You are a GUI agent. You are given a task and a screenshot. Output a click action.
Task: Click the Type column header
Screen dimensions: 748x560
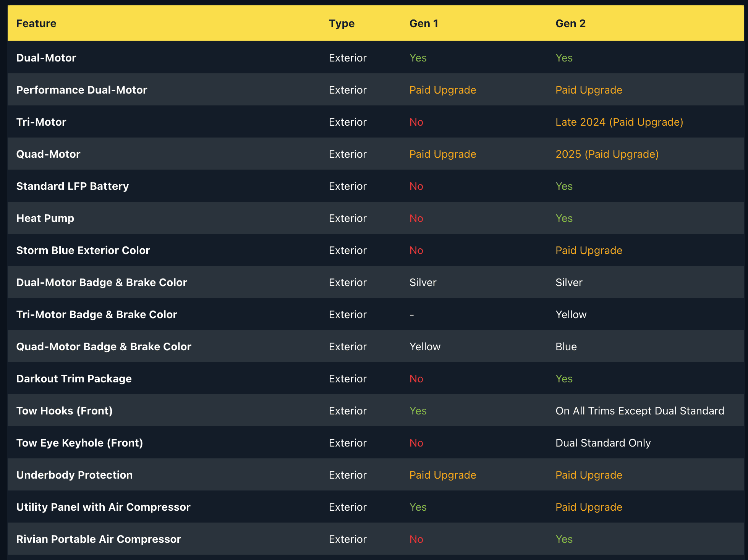[342, 24]
